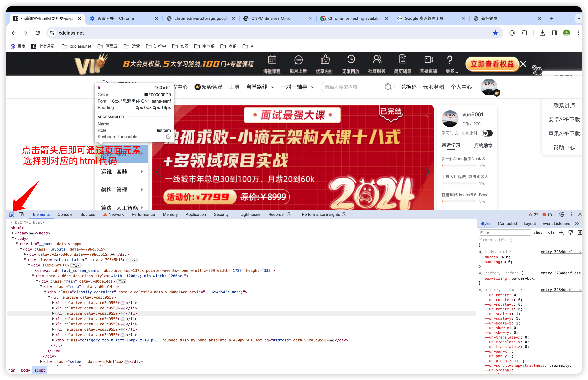Activate the DevTools element inspector arrow icon

11,214
